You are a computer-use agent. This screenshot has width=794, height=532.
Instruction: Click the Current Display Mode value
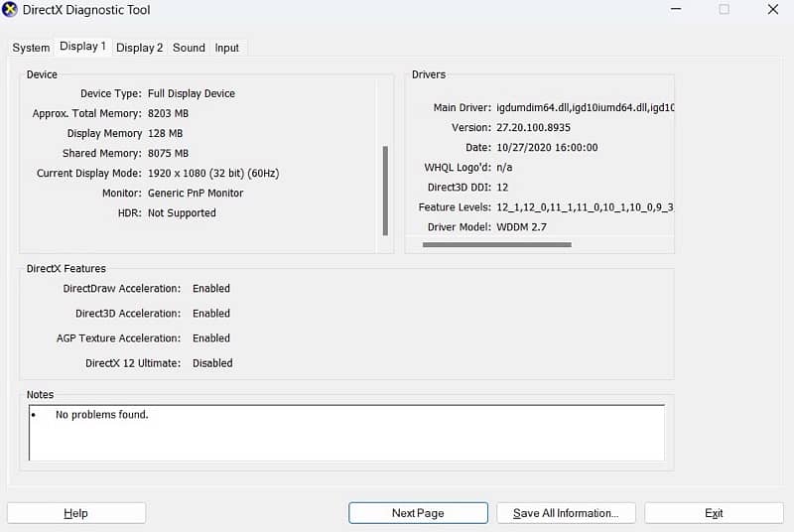(x=213, y=174)
